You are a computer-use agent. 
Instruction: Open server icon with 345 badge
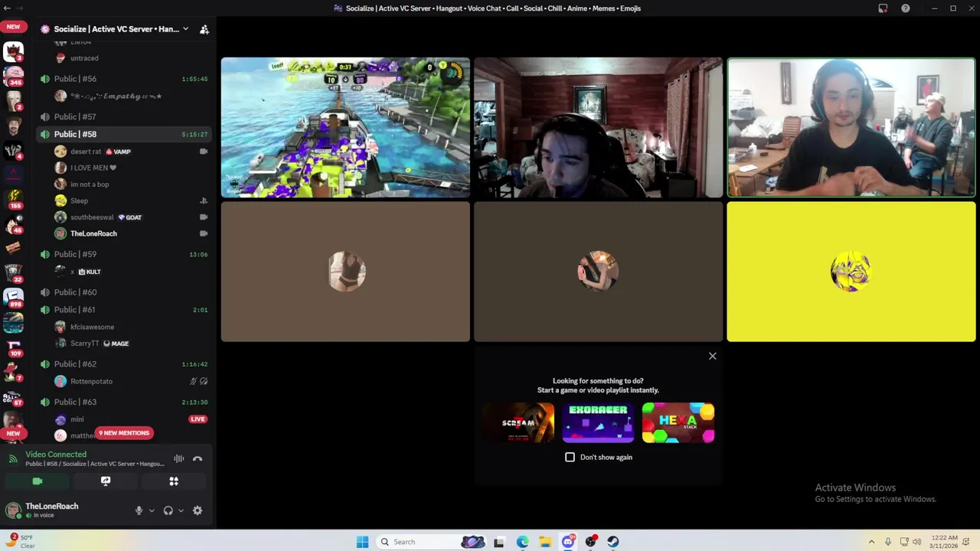[x=13, y=77]
